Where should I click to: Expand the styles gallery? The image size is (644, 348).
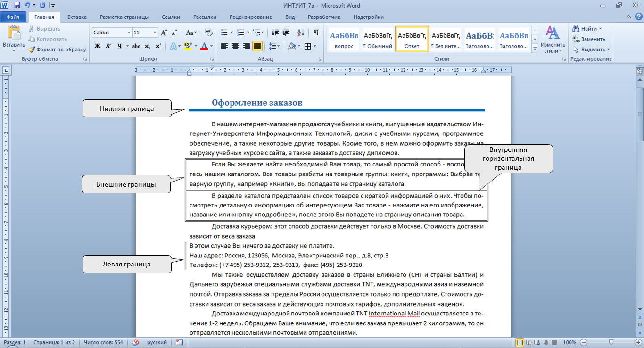point(535,48)
